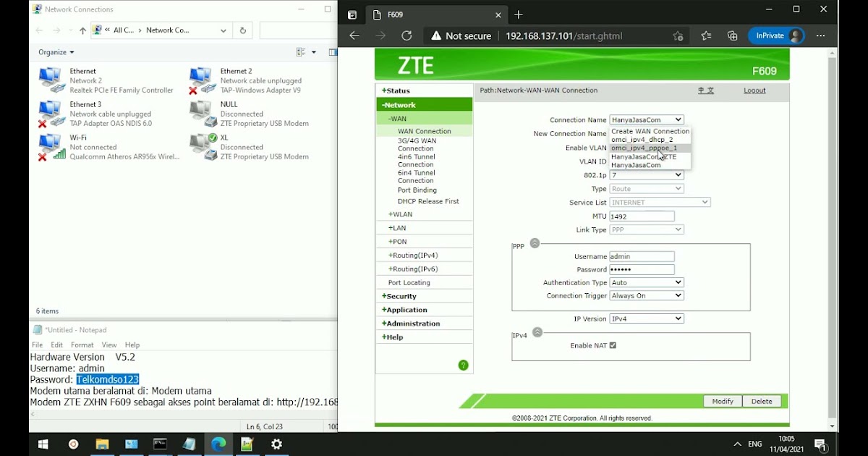Open the Connection Trigger dropdown
This screenshot has width=868, height=456.
pyautogui.click(x=647, y=295)
